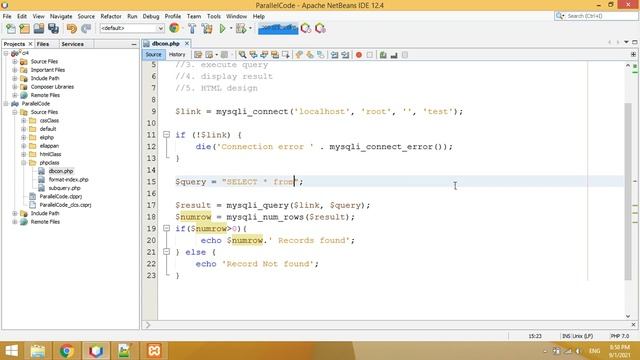640x360 pixels.
Task: Collapse the if (!$link) code fold on line 11
Action: pos(166,134)
